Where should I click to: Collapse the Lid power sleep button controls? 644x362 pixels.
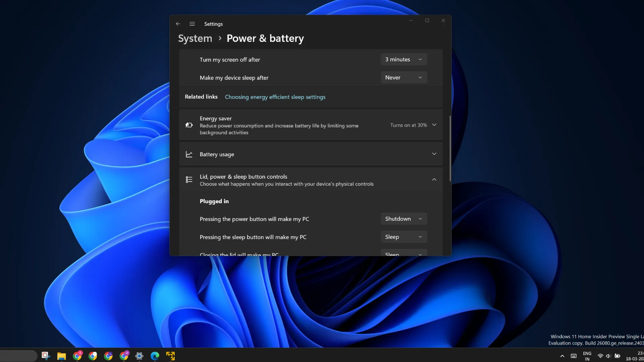(434, 179)
